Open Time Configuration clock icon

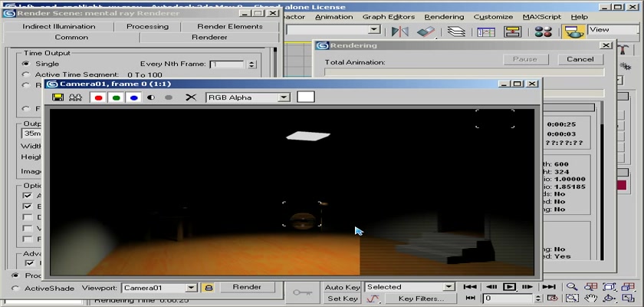pyautogui.click(x=553, y=298)
